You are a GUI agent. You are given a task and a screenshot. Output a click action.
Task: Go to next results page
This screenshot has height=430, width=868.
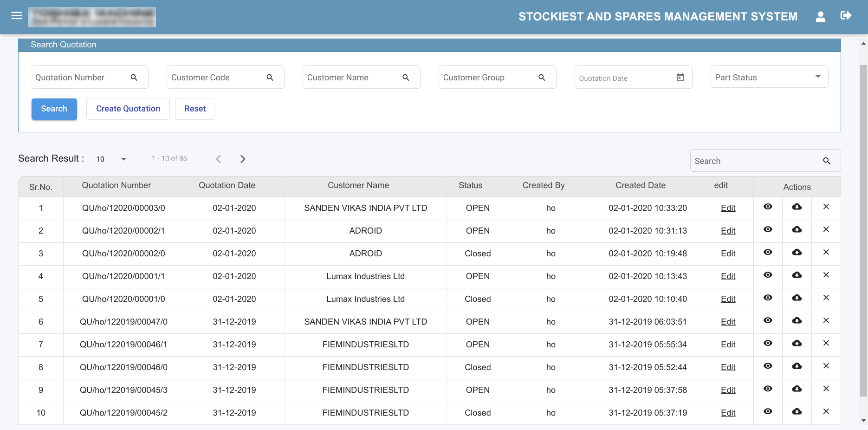tap(243, 159)
